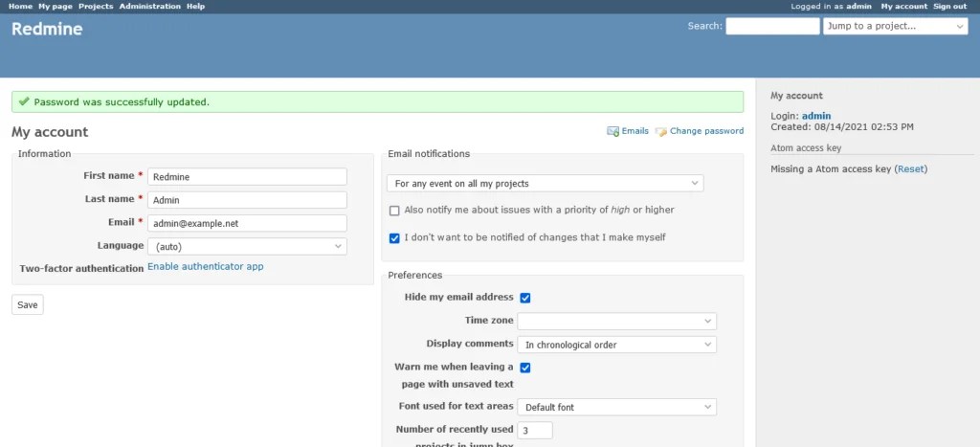Screen dimensions: 980x447
Task: Click admin username in Logged in as
Action: point(858,7)
